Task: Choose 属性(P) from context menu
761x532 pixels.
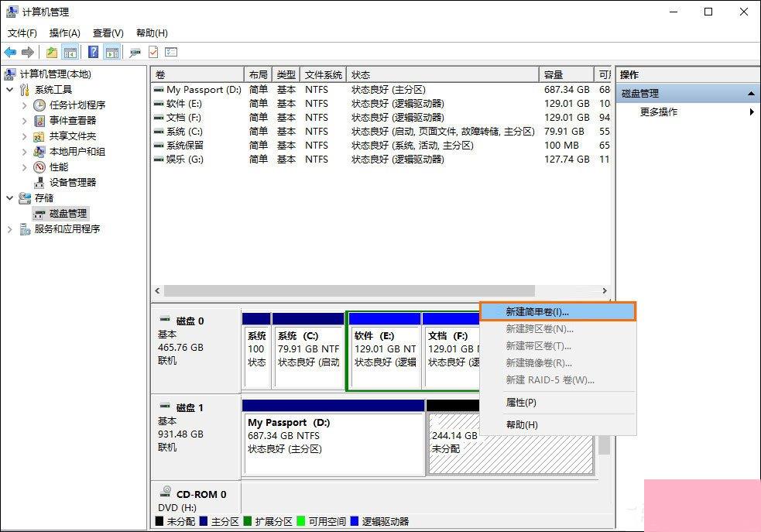Action: point(557,403)
